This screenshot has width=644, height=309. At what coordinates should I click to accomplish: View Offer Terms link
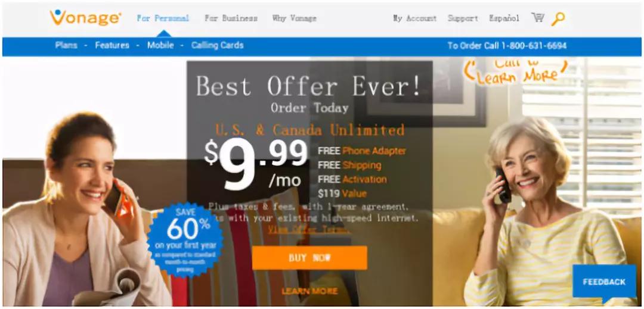(309, 229)
